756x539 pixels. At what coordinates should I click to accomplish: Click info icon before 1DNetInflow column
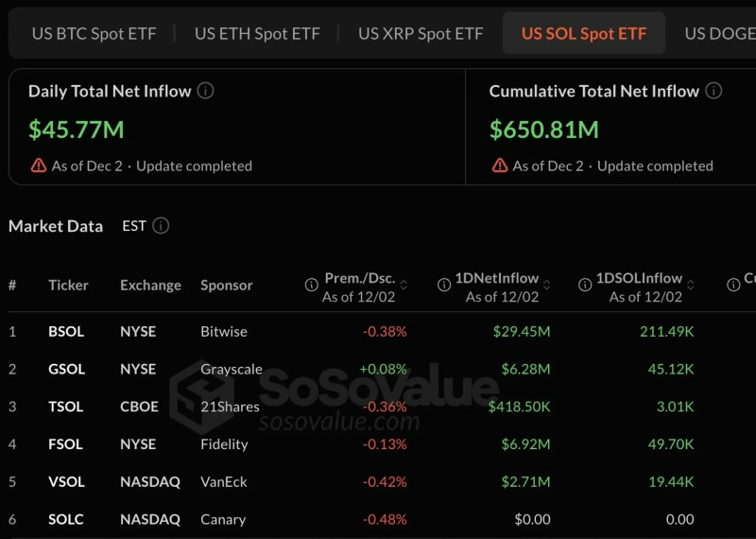click(x=444, y=285)
